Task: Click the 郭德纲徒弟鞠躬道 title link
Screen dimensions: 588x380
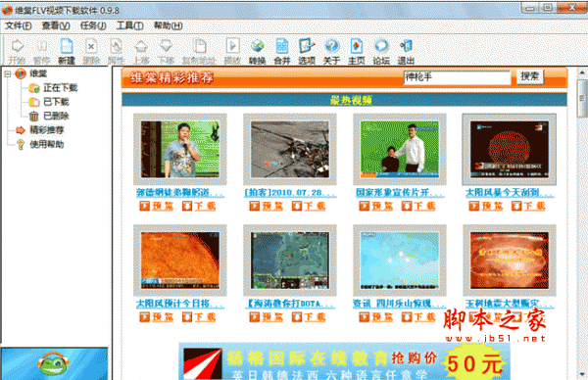Action: click(x=180, y=193)
